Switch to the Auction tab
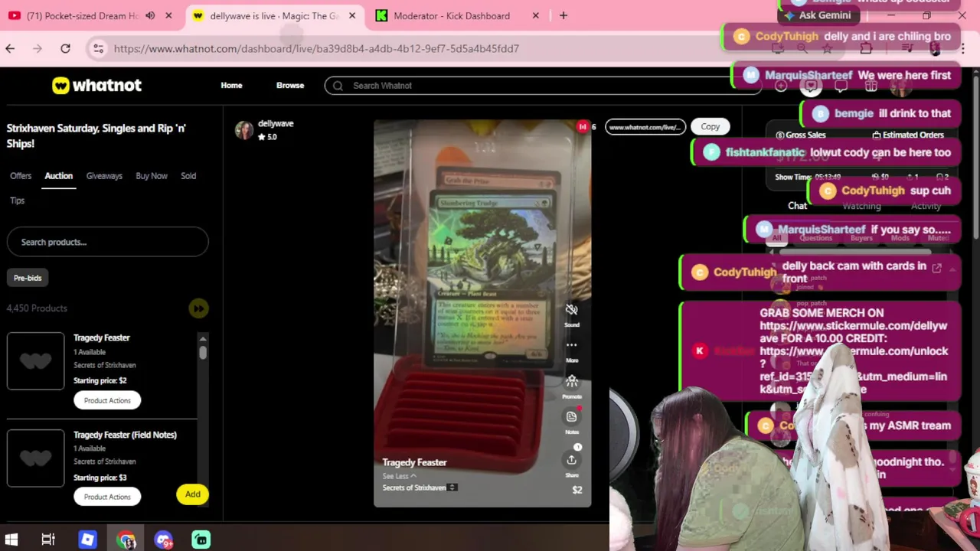The width and height of the screenshot is (980, 551). tap(58, 176)
